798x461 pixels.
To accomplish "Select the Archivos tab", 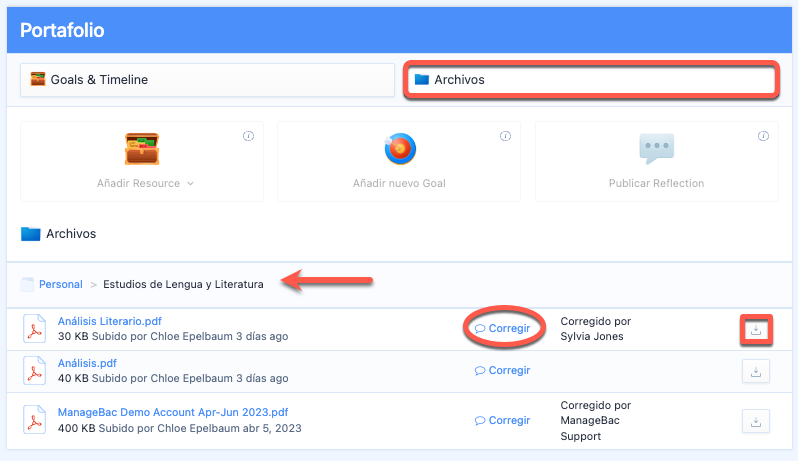I will click(590, 79).
